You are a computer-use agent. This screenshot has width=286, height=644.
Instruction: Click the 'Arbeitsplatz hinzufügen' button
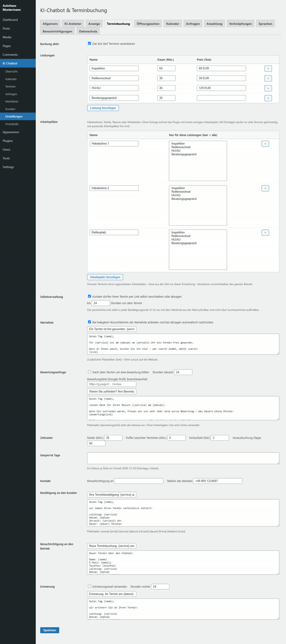click(105, 277)
